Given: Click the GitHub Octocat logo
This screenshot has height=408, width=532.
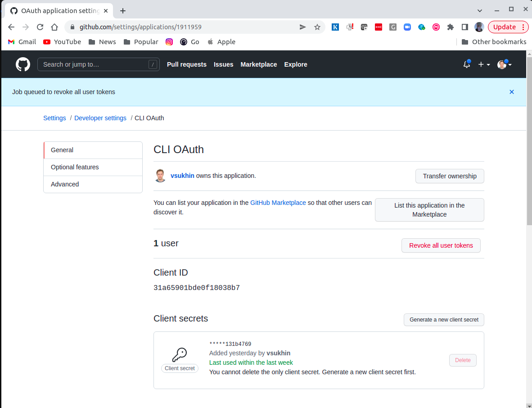Looking at the screenshot, I should tap(23, 64).
